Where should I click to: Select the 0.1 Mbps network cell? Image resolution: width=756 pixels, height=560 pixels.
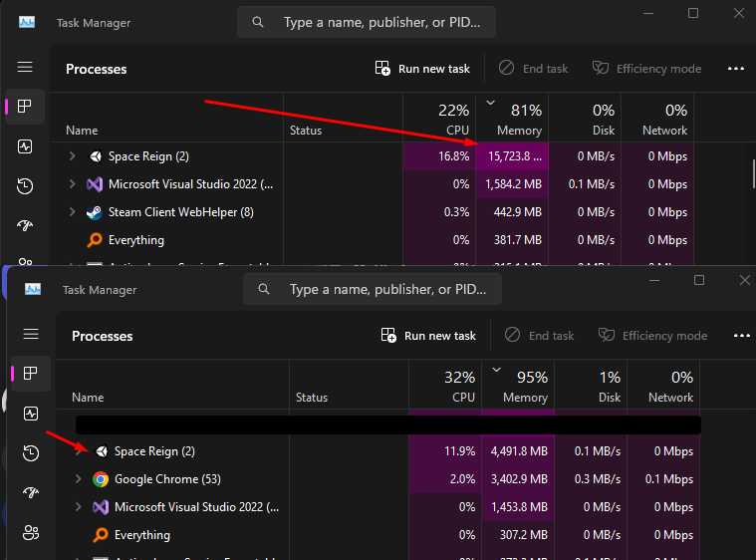click(x=663, y=479)
